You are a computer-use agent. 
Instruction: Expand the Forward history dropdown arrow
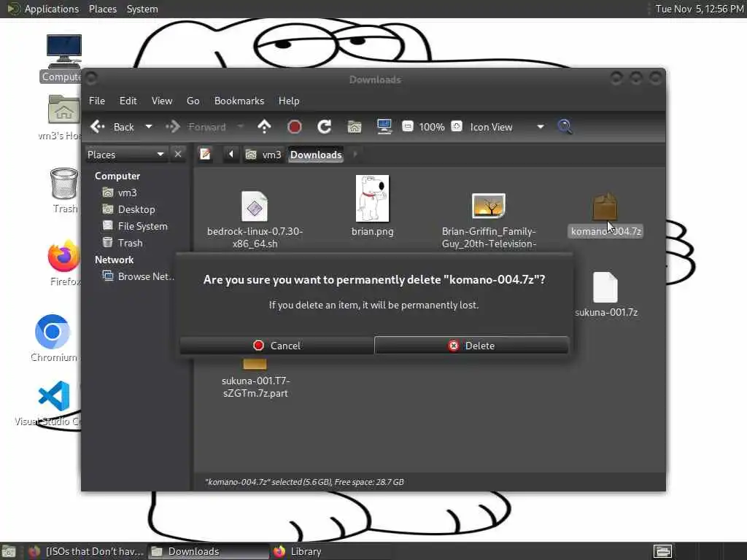[x=241, y=127]
